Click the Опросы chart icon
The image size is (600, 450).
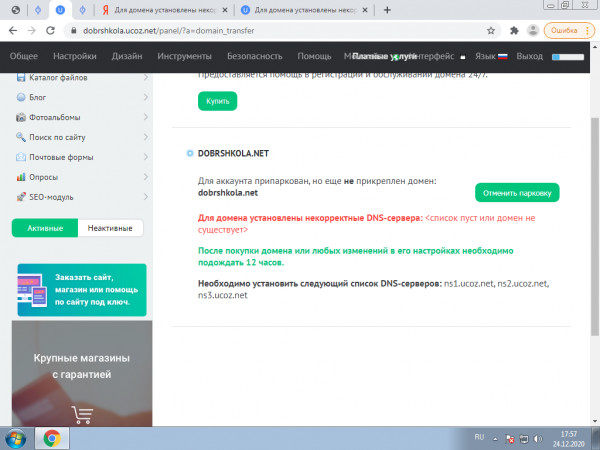(21, 177)
